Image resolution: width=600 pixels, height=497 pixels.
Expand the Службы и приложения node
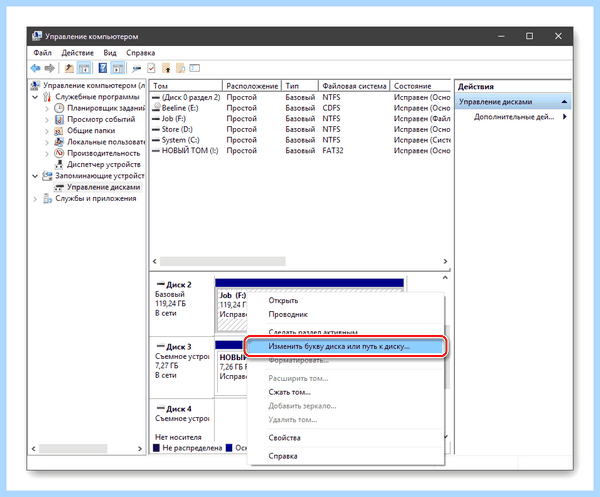pyautogui.click(x=35, y=199)
